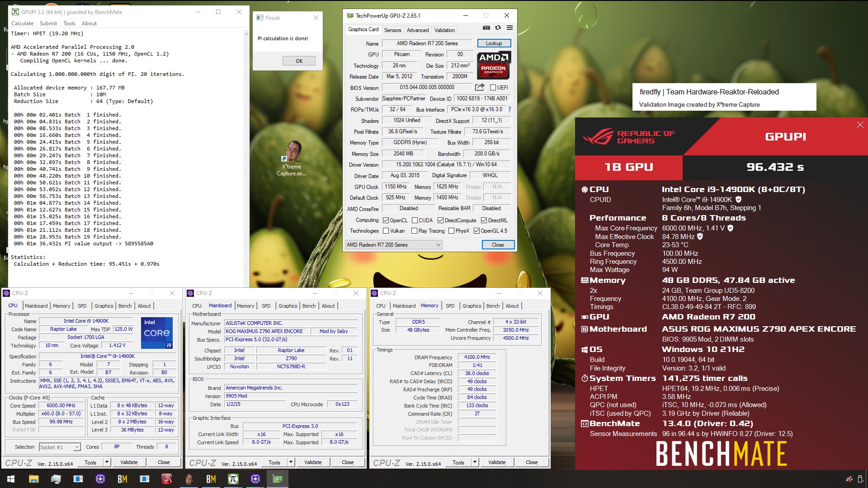Click the Mod by Seby field in CPU-Z Mainboard
Viewport: 868px width, 488px height.
334,331
